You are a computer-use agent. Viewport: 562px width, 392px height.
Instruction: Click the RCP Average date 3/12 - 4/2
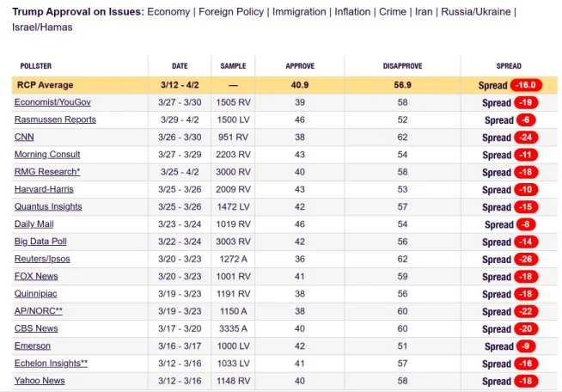[x=180, y=85]
